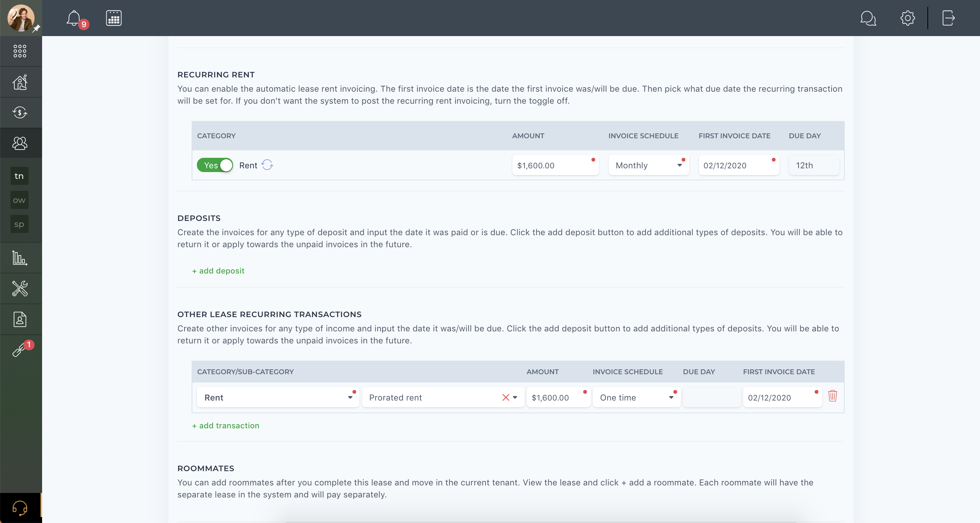Open the dashboard grid icon in sidebar
Viewport: 980px width, 523px height.
(20, 51)
